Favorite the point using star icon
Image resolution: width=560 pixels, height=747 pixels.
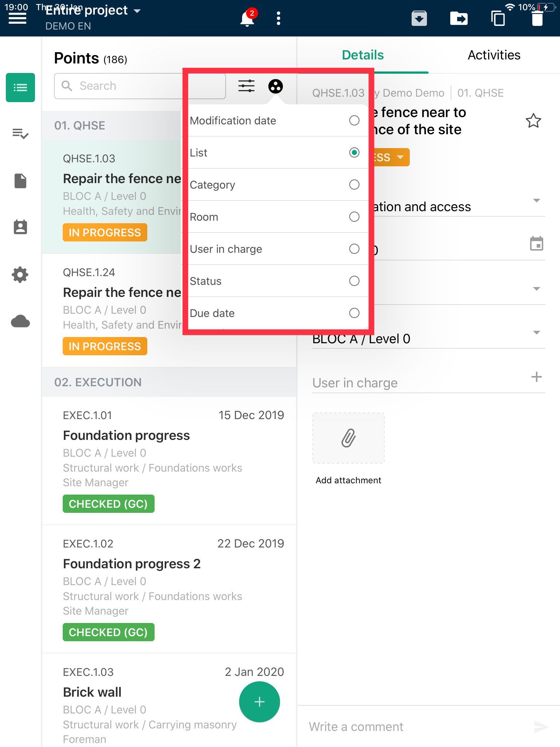click(533, 121)
